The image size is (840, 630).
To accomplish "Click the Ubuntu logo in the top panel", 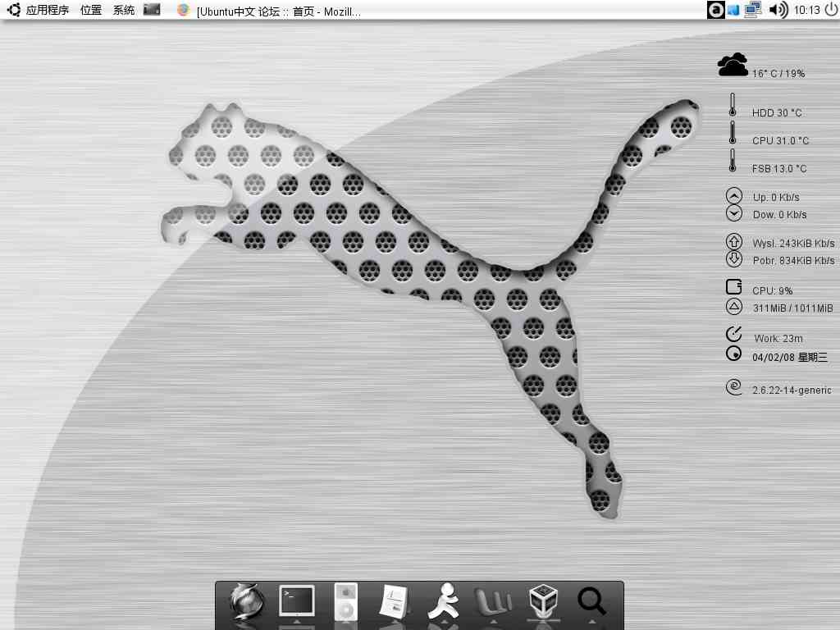I will pyautogui.click(x=13, y=10).
